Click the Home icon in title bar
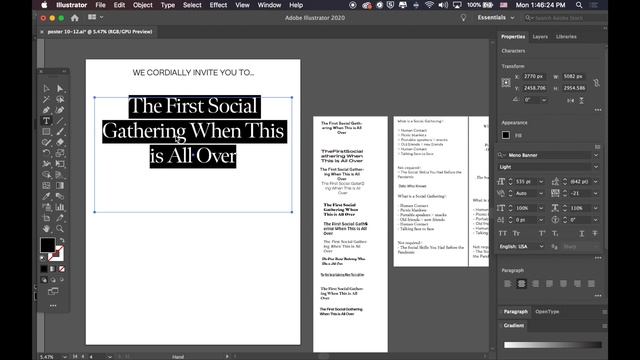640x360 pixels. [75, 18]
